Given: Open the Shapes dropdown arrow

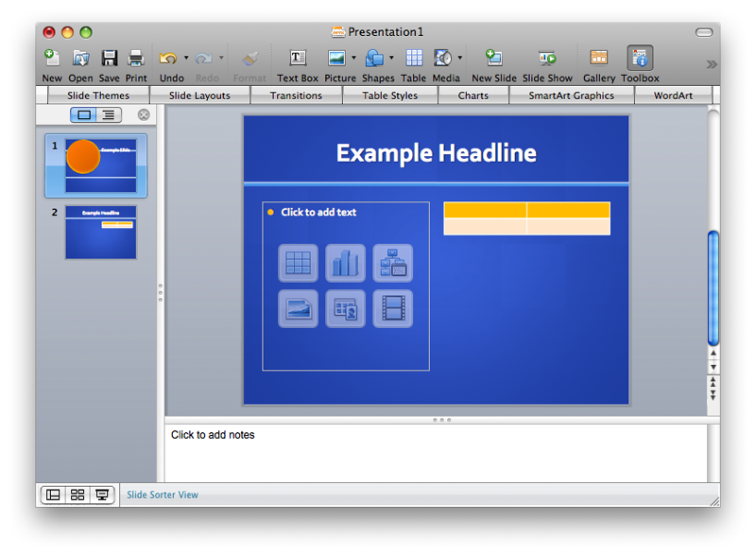Looking at the screenshot, I should point(391,58).
